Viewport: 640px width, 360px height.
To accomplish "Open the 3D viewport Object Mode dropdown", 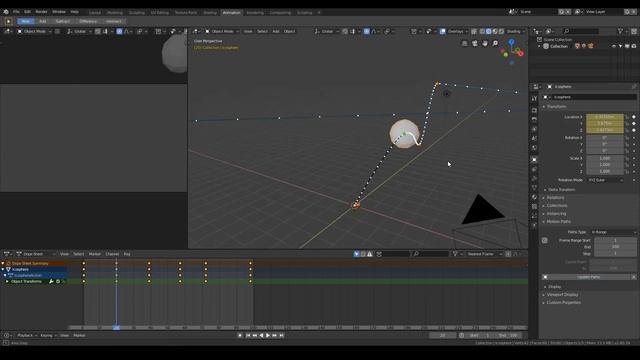I will (222, 31).
